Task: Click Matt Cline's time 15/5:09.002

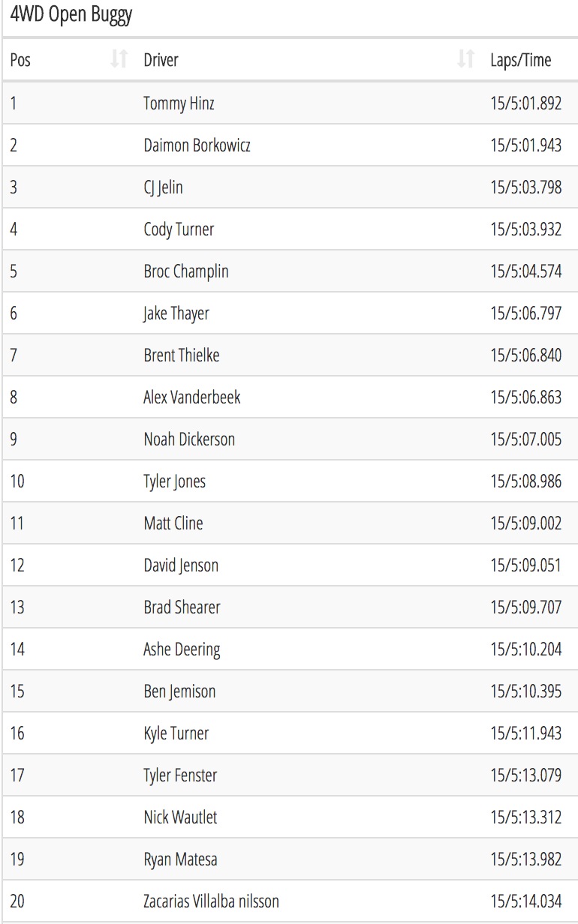Action: (x=526, y=523)
